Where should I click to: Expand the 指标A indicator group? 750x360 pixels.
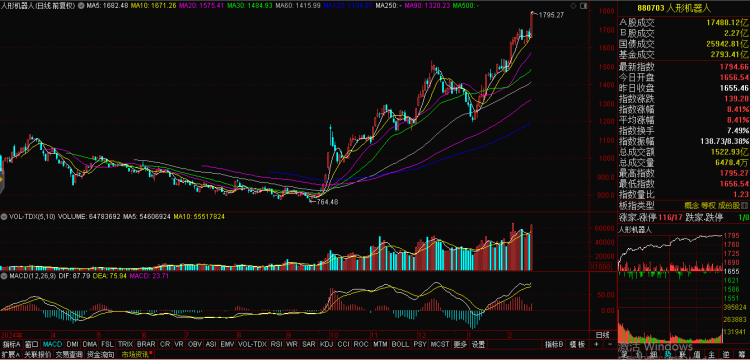[x=11, y=344]
